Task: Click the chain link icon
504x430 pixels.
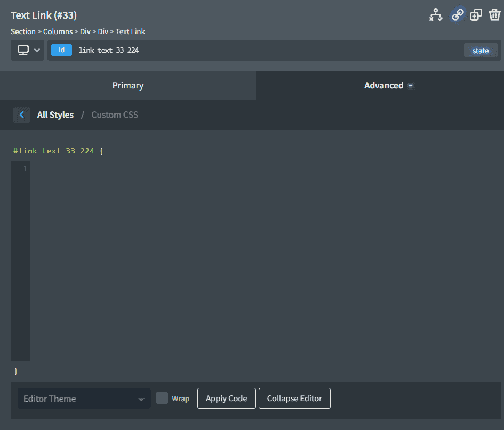Action: coord(457,15)
